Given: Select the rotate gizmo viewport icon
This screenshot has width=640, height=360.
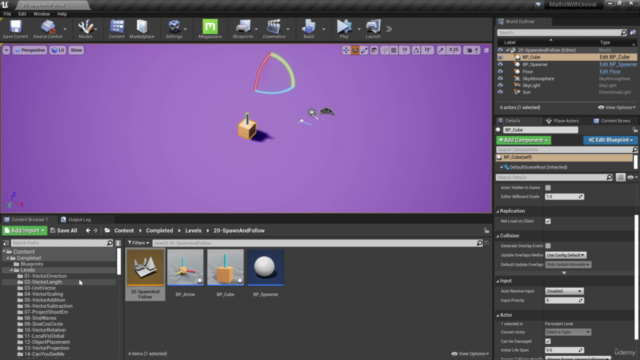Looking at the screenshot, I should click(355, 50).
